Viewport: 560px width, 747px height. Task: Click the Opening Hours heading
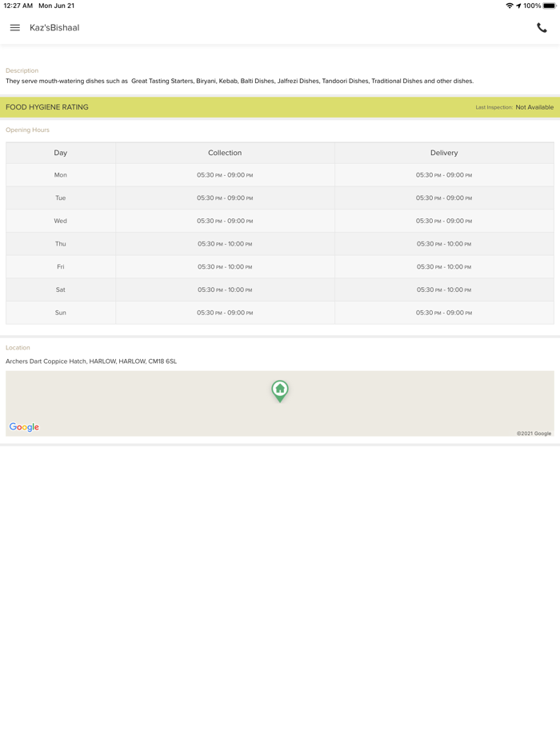[27, 130]
